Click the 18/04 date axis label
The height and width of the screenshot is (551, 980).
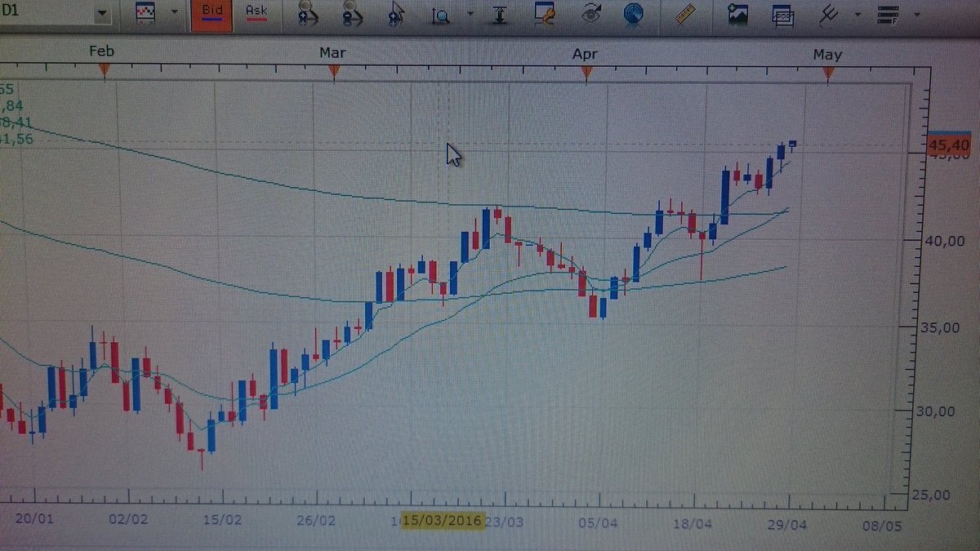tap(693, 522)
